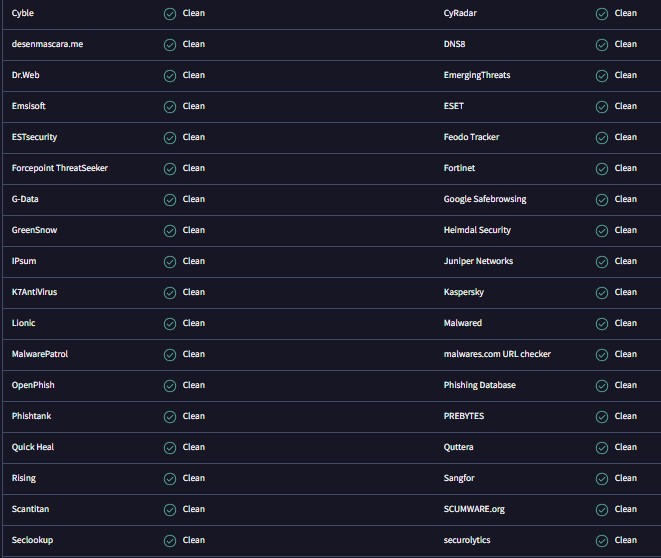Click the checkmark icon beside OpenPhish
Viewport: 661px width, 558px height.
[x=170, y=386]
